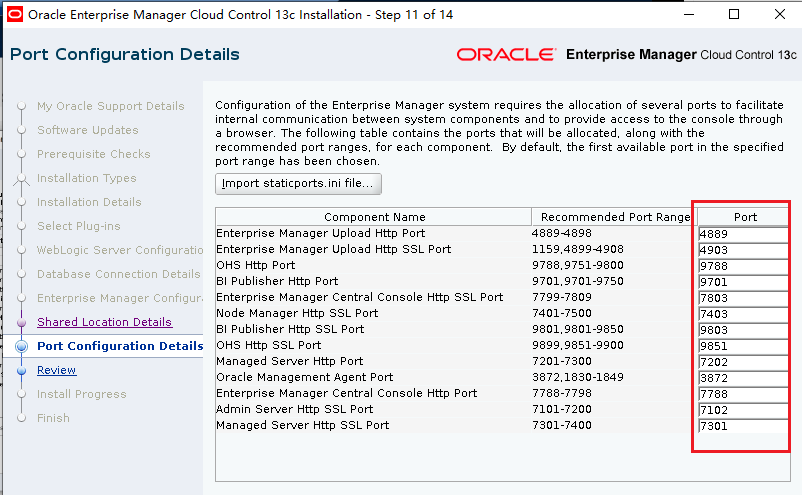Screen dimensions: 802x495
Task: Edit OHS Http SSL Port field 9851
Action: coord(743,346)
